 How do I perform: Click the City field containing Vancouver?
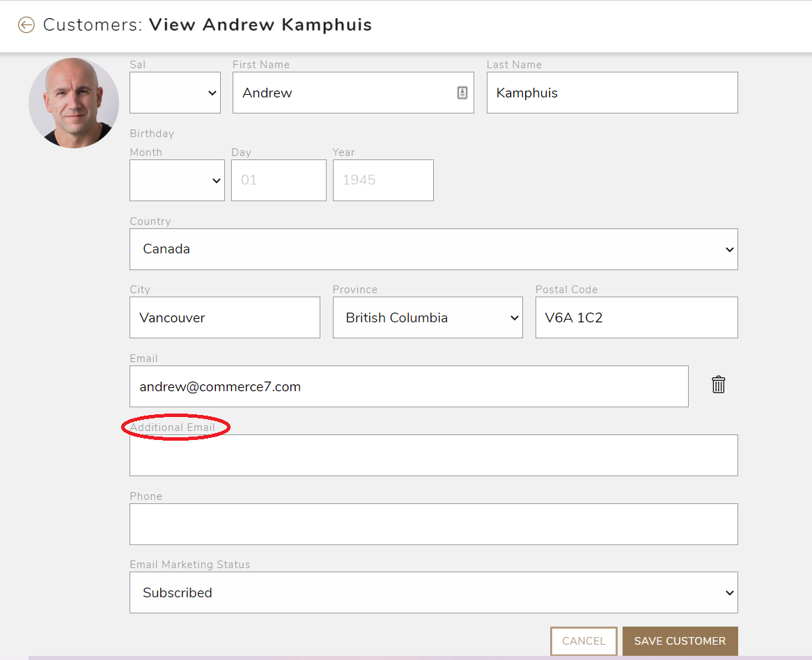click(x=224, y=317)
